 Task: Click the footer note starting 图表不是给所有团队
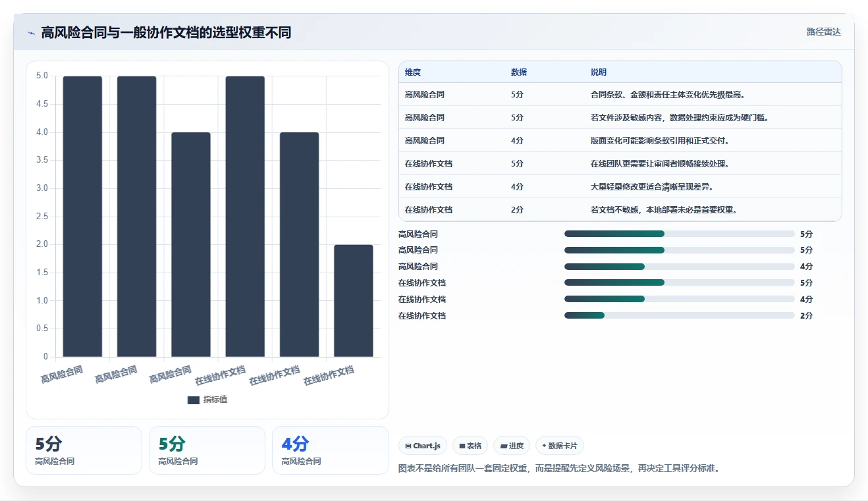tap(560, 469)
